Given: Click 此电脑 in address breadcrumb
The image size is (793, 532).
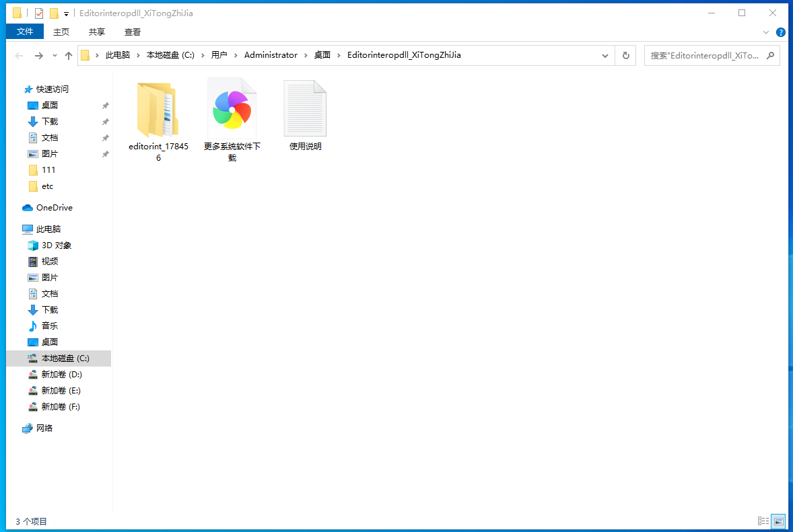Looking at the screenshot, I should (x=117, y=55).
